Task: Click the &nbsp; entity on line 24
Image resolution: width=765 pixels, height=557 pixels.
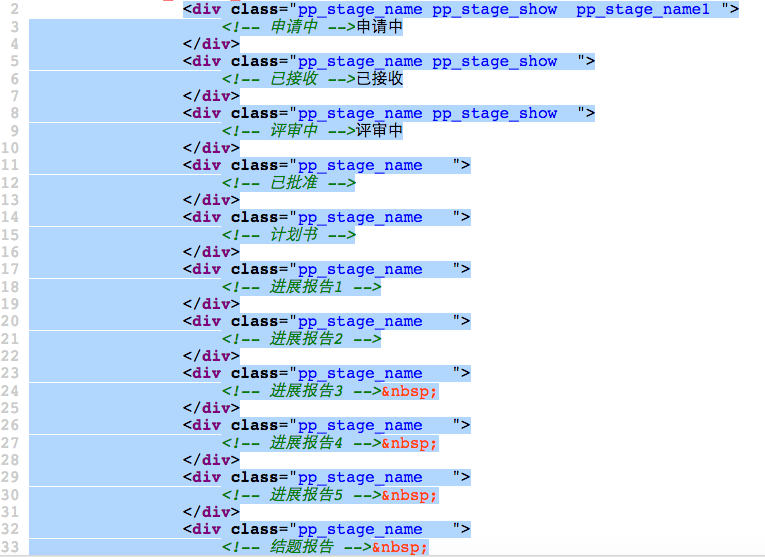Action: (x=410, y=391)
